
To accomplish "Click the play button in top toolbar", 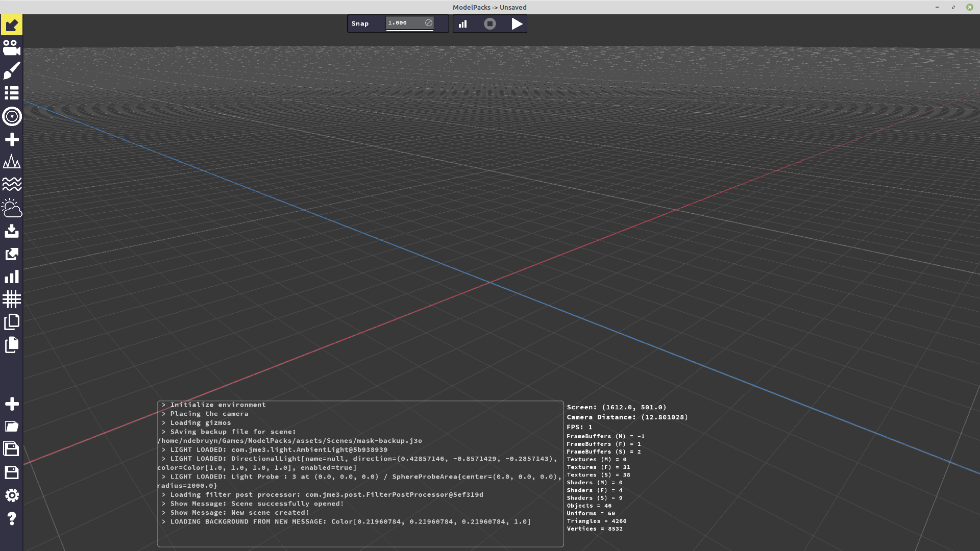I will (x=517, y=24).
